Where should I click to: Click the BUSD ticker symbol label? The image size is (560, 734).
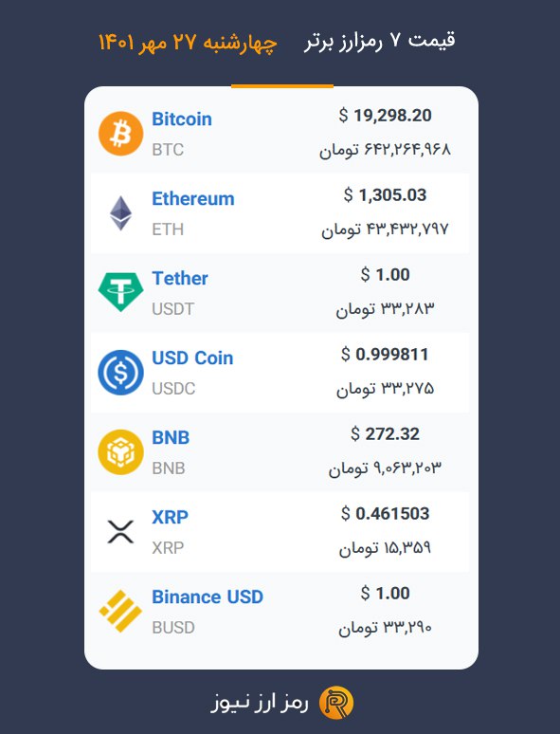coord(173,627)
